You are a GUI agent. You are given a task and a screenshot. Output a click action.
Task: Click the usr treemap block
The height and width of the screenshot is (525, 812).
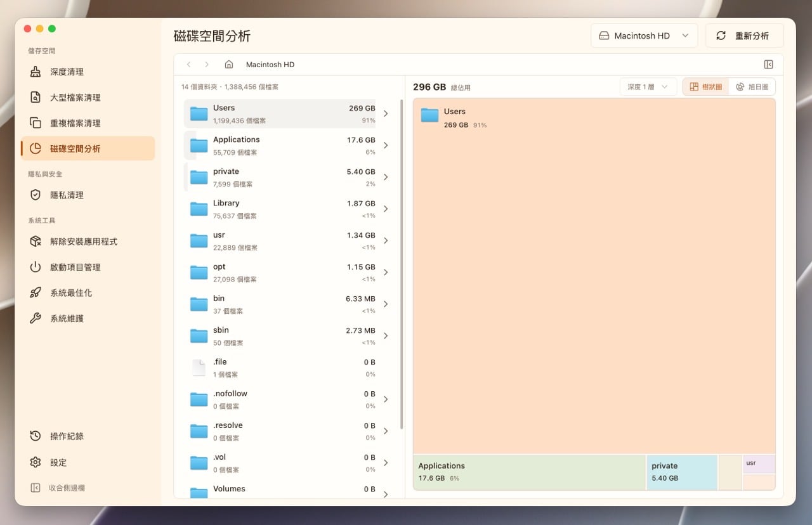(759, 464)
